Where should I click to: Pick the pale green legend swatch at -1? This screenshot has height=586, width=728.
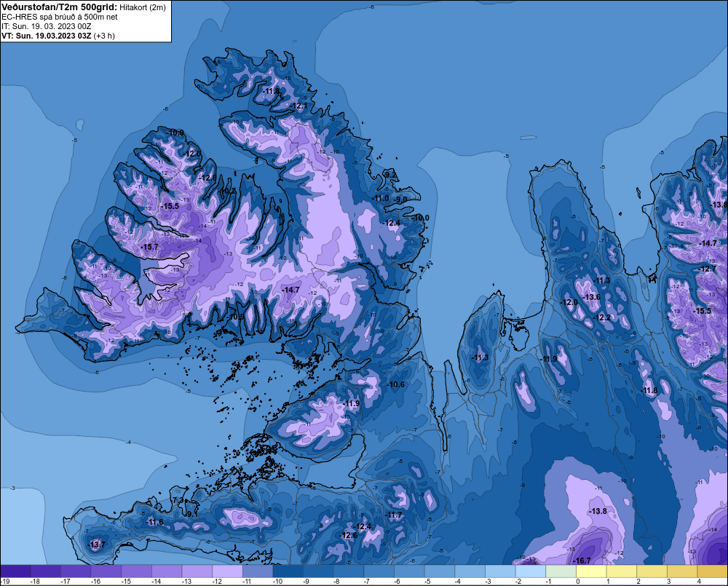tap(561, 571)
